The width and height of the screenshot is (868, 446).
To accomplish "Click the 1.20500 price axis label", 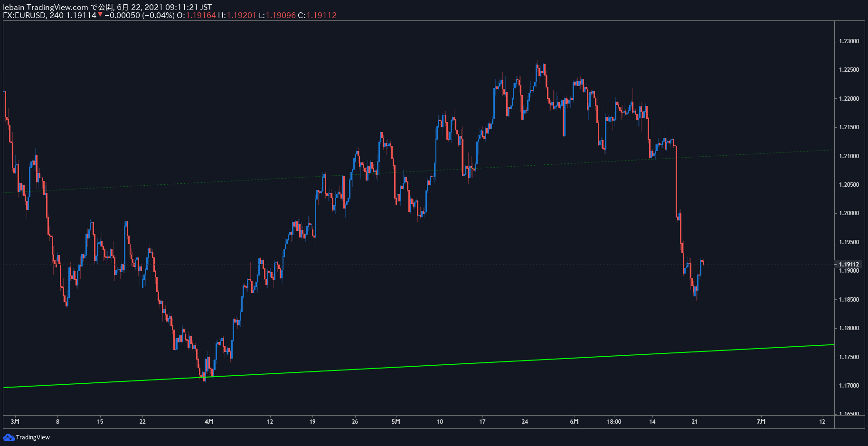I will 849,185.
